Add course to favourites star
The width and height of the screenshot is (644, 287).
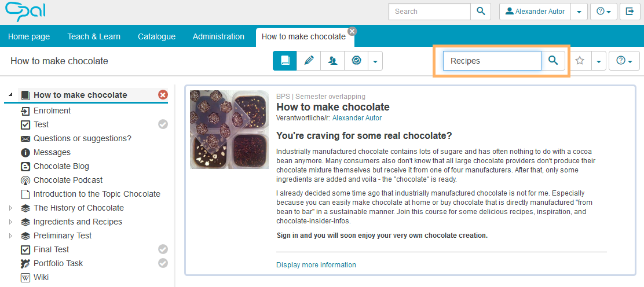tap(580, 61)
